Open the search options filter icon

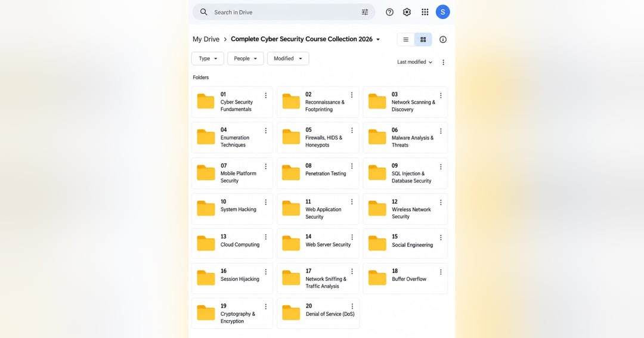(365, 13)
